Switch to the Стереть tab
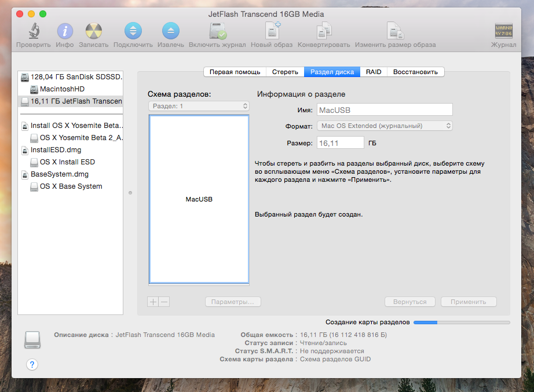Screen dimensions: 534x392 pos(285,72)
